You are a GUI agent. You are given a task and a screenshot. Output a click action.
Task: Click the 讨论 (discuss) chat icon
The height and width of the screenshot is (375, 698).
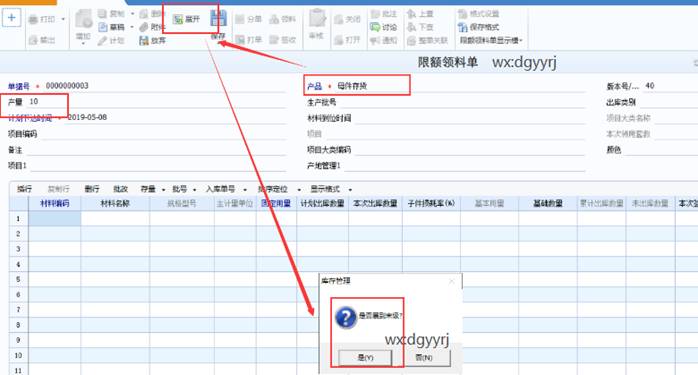pos(375,27)
